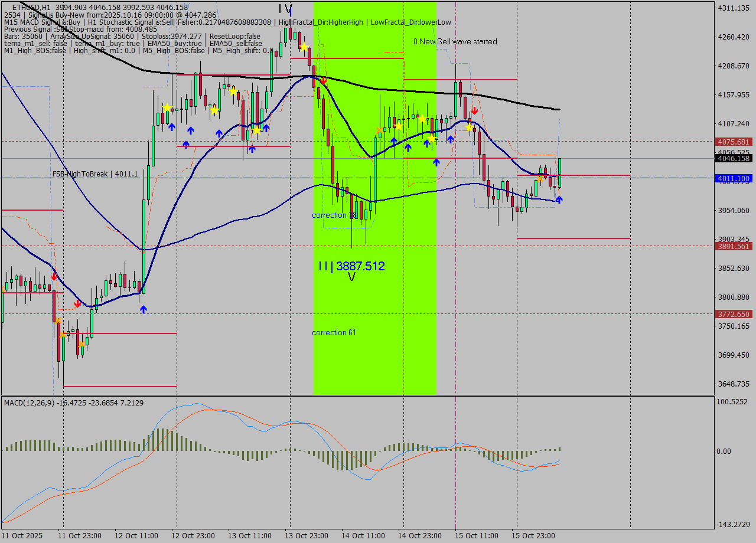Click the 4075.681 red price tag
The height and width of the screenshot is (543, 756).
[x=733, y=142]
